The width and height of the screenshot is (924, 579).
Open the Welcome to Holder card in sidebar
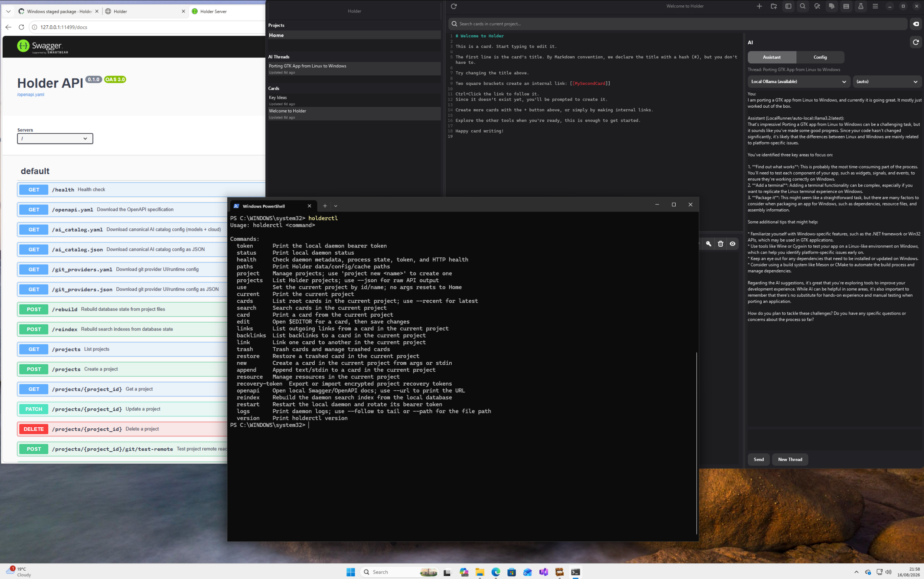point(354,114)
